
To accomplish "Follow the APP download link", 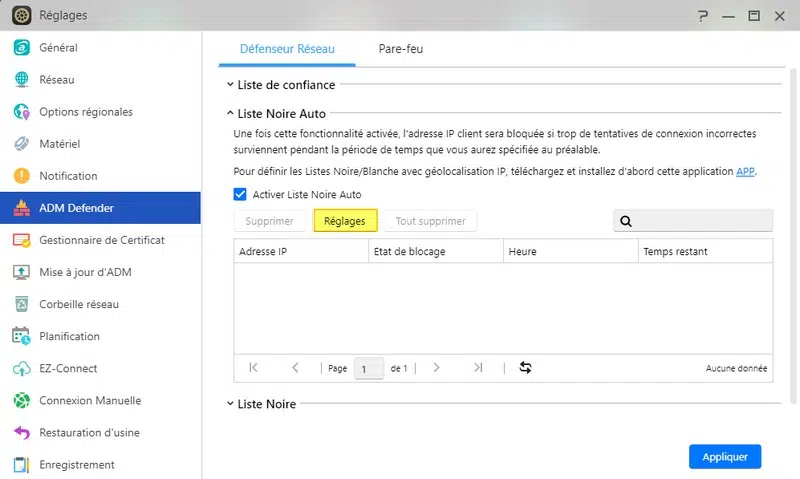I will click(745, 171).
